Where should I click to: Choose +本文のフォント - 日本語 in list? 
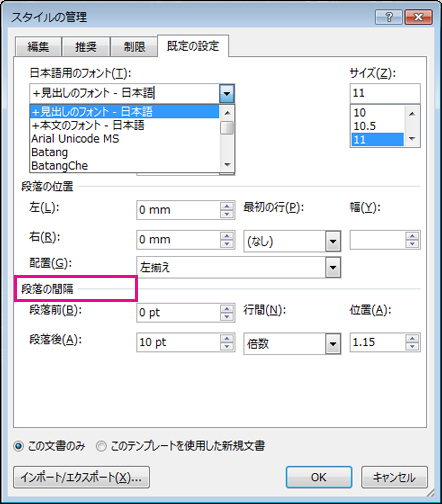[125, 125]
